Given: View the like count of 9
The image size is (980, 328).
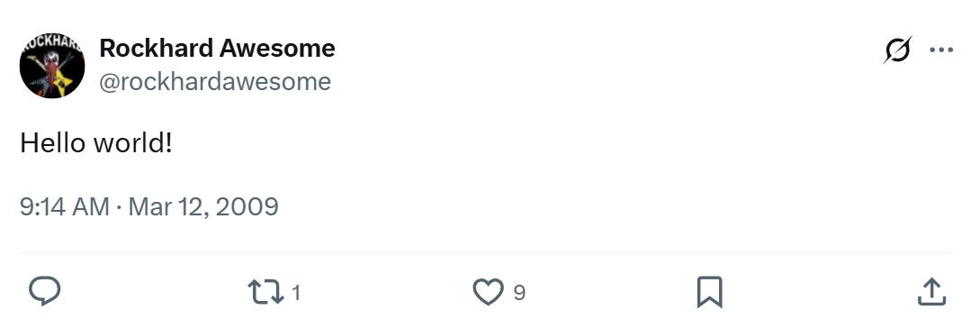Looking at the screenshot, I should click(x=519, y=292).
